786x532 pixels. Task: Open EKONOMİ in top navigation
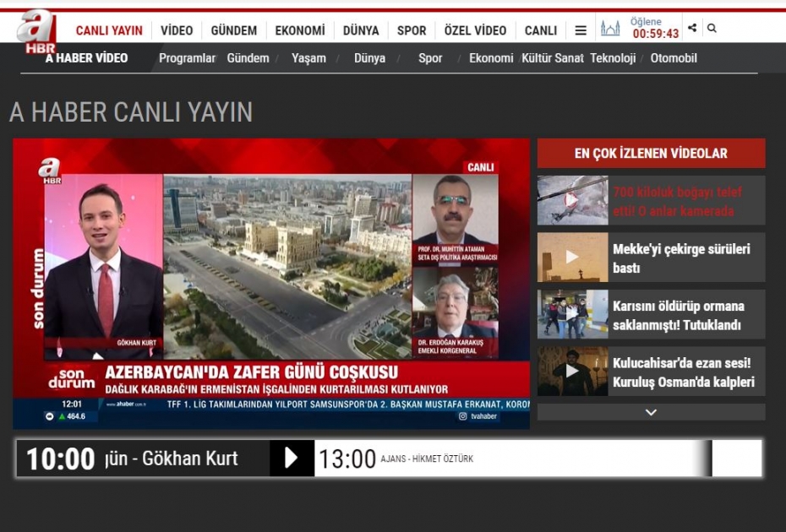300,30
